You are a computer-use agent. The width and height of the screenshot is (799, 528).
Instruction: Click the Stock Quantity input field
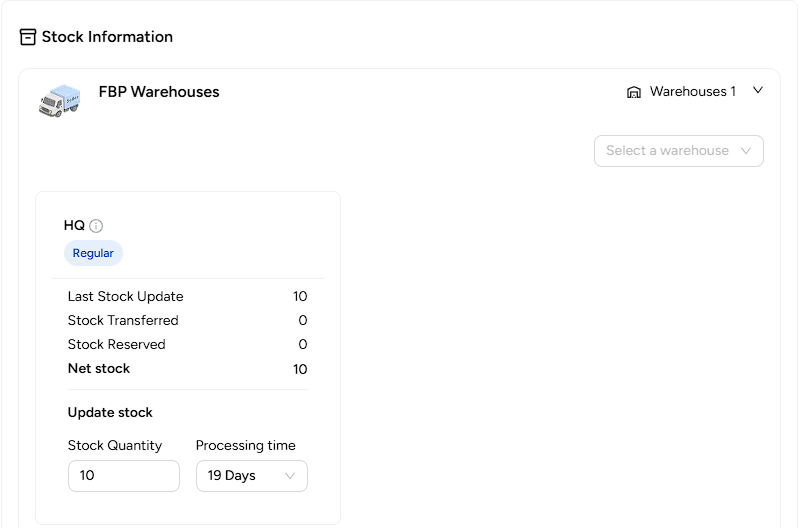point(124,476)
